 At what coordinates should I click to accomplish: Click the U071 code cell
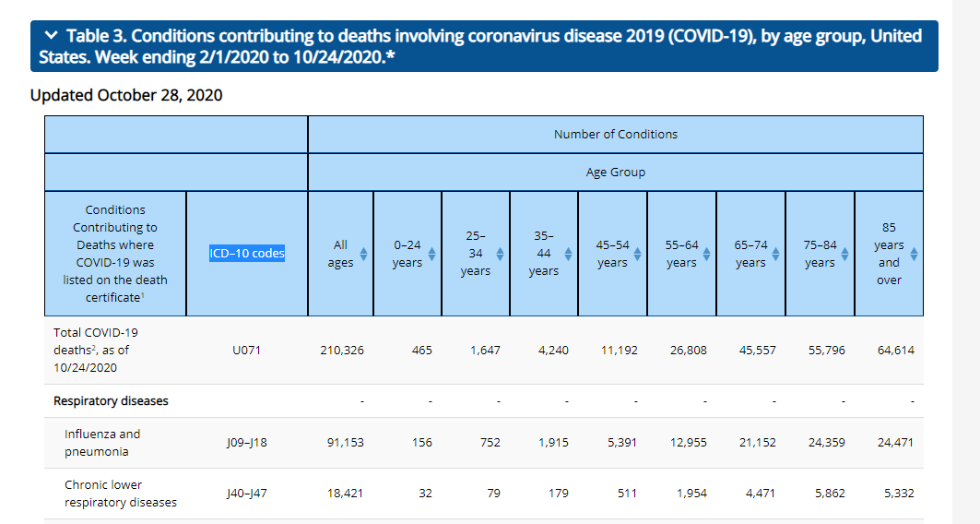[x=246, y=351]
